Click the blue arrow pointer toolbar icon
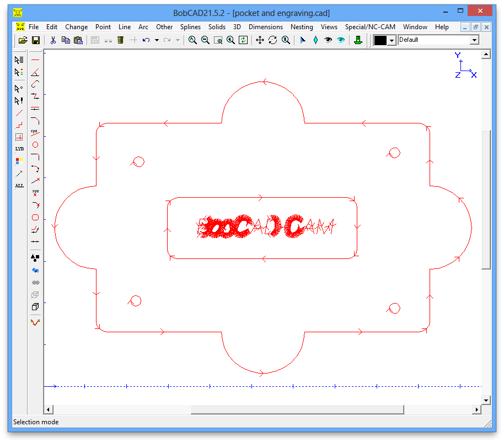 pos(303,40)
